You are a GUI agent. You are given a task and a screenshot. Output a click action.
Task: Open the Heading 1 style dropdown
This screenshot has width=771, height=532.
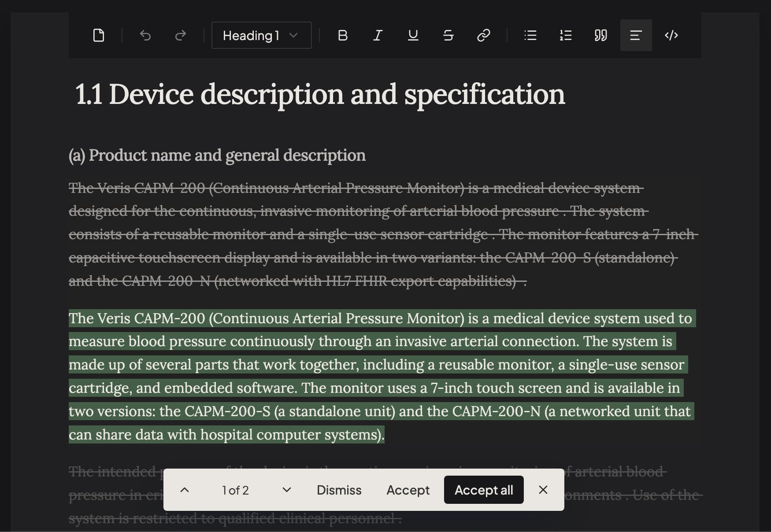coord(262,35)
